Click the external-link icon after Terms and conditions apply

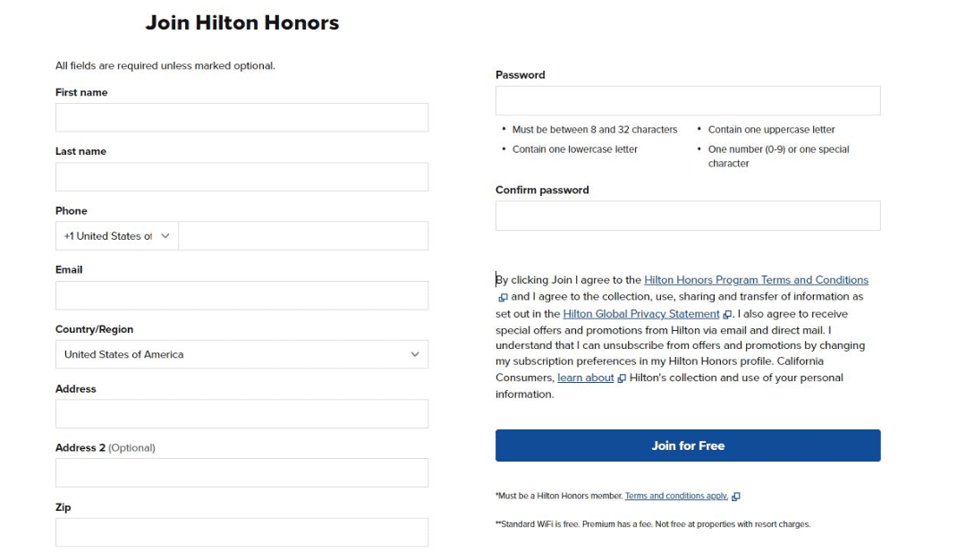(735, 496)
